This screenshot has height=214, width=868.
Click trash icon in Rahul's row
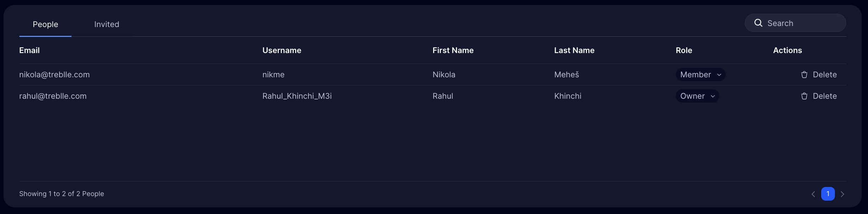click(804, 96)
